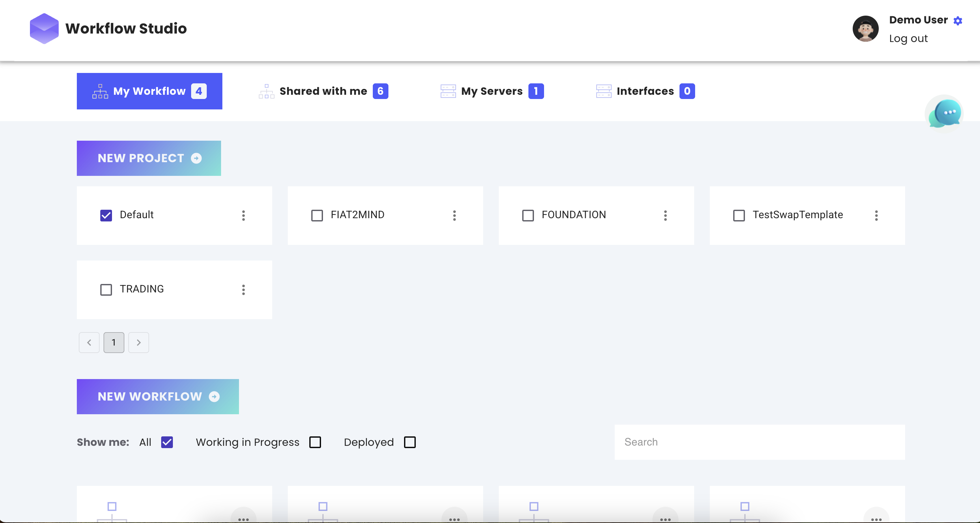Open the My Servers tab

click(492, 92)
